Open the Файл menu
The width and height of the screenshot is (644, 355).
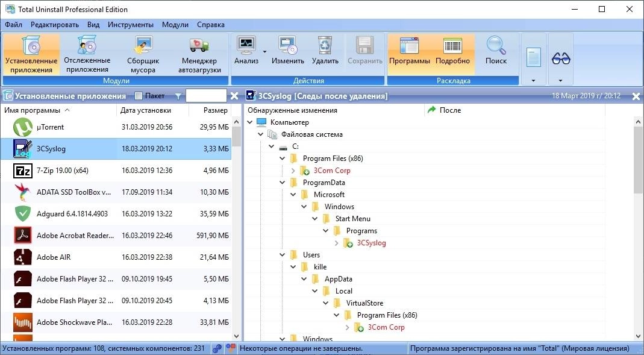[x=13, y=25]
